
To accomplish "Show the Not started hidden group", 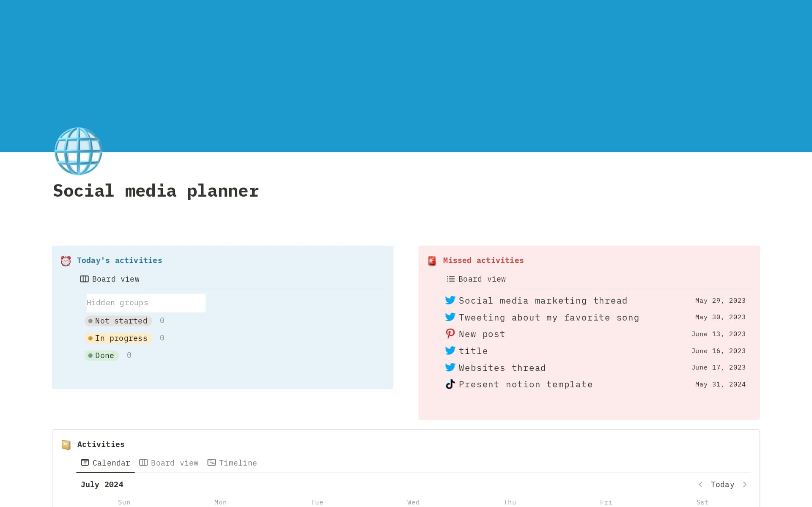I will [x=118, y=321].
